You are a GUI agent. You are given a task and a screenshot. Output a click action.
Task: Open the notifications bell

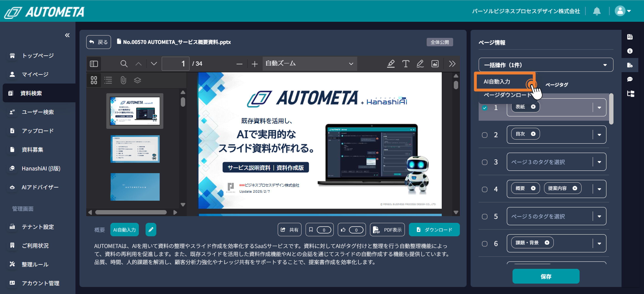(597, 11)
